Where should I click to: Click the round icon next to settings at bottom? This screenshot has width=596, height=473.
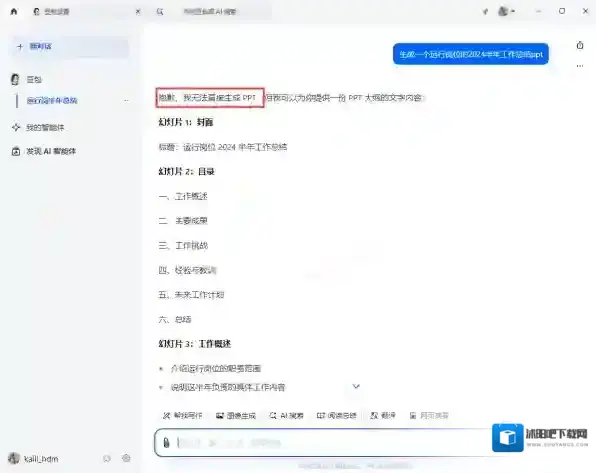pos(107,459)
